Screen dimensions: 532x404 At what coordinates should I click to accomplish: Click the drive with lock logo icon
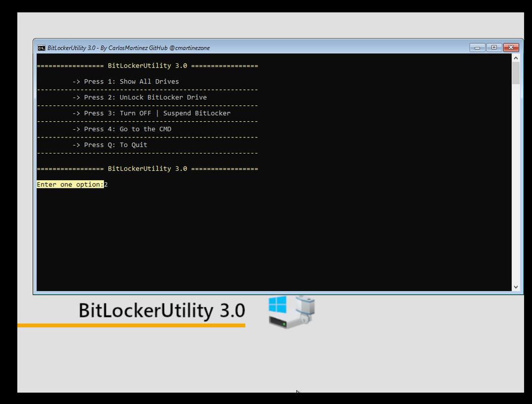pyautogui.click(x=292, y=312)
